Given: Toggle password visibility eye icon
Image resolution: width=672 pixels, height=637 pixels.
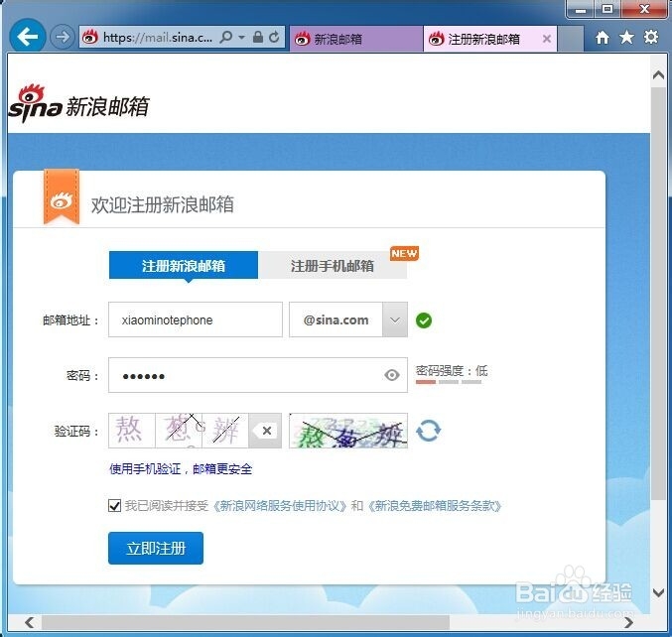Looking at the screenshot, I should click(392, 375).
